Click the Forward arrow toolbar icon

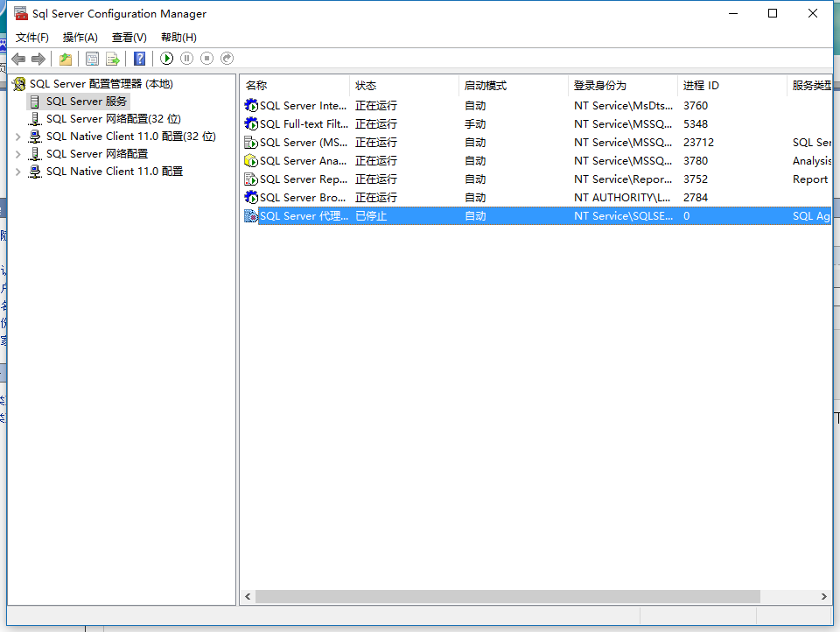click(x=38, y=59)
